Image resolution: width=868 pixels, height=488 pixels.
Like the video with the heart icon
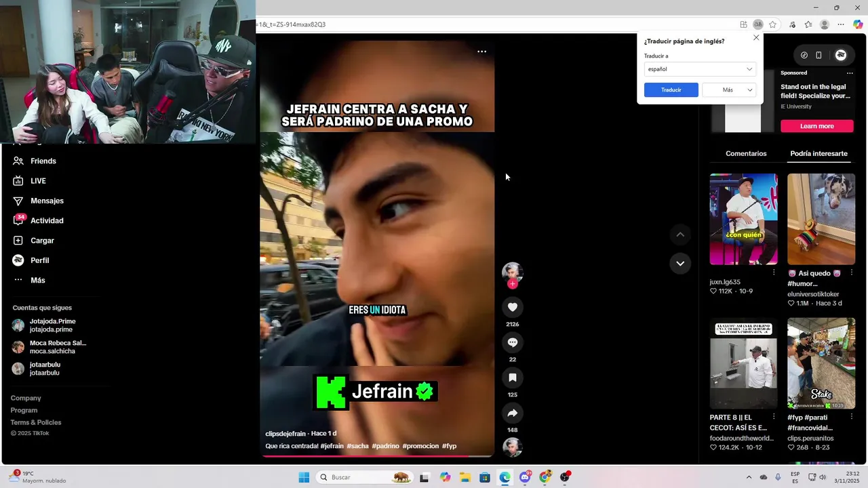click(x=513, y=307)
